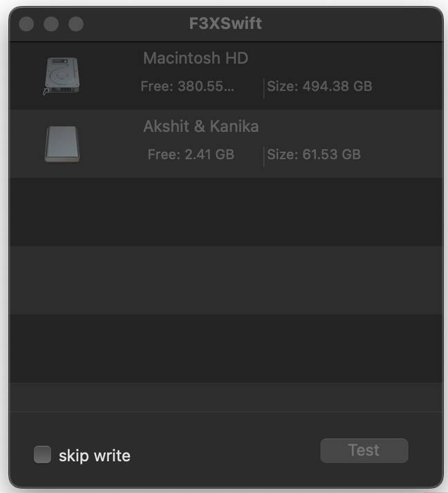The width and height of the screenshot is (448, 493).
Task: Click Macintosh HD free space value
Action: tap(187, 86)
